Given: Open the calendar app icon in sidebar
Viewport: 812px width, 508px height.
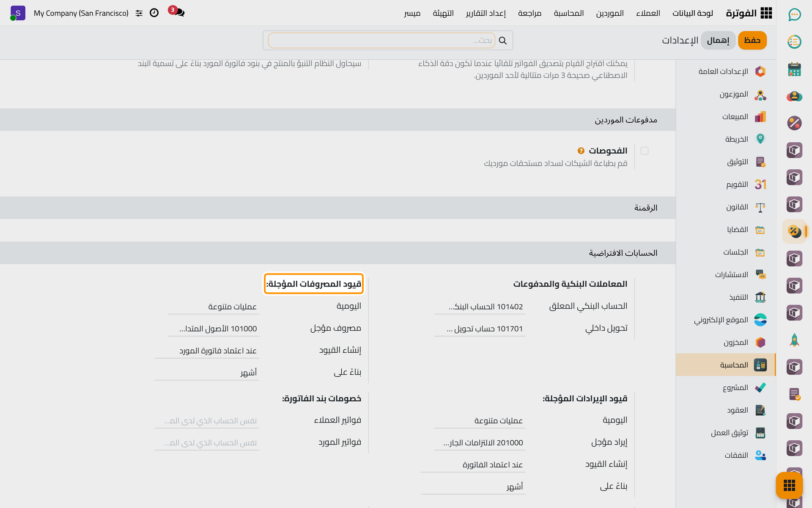Looking at the screenshot, I should (x=794, y=69).
